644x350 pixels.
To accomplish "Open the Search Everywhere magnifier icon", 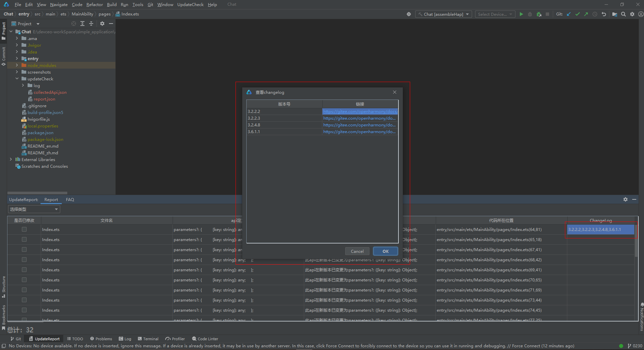I will click(x=623, y=14).
